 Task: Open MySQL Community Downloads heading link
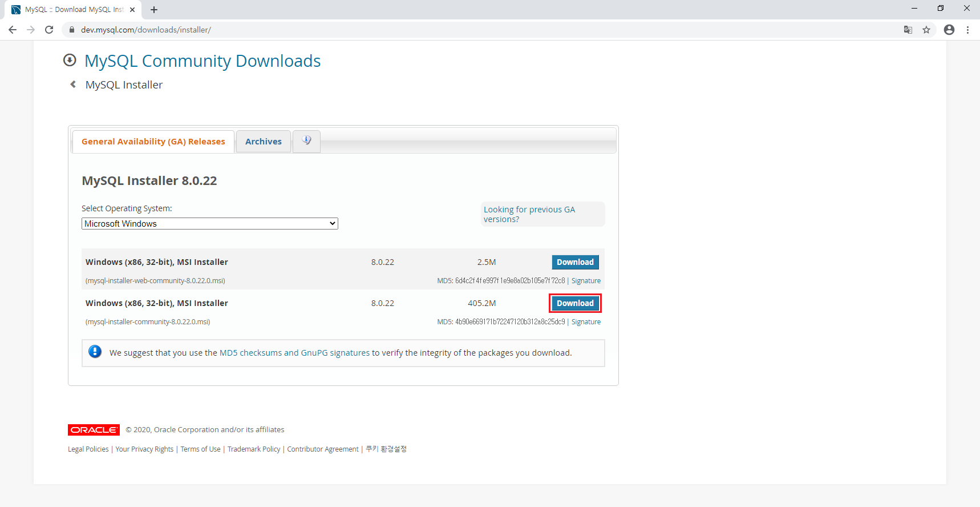pyautogui.click(x=203, y=61)
